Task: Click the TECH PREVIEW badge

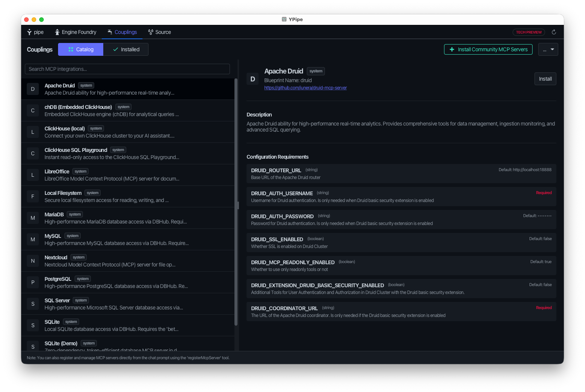Action: coord(528,32)
